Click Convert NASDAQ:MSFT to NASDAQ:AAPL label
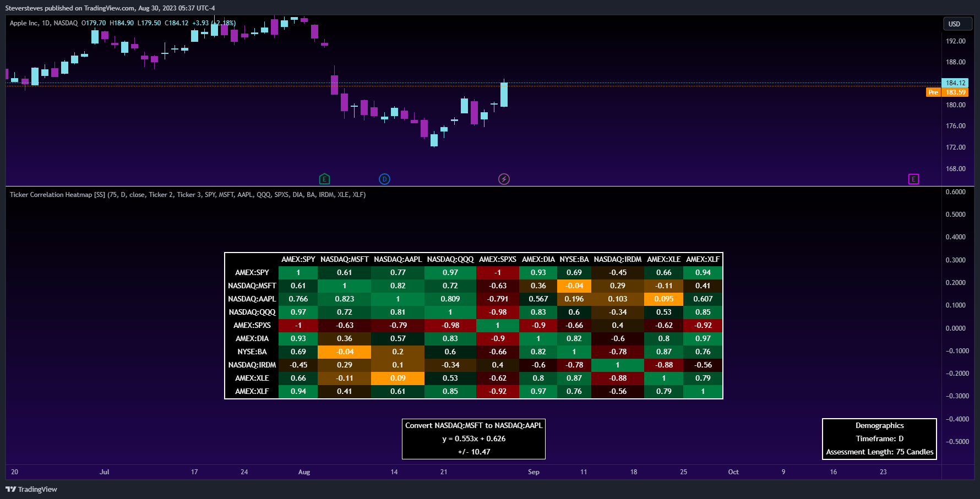This screenshot has height=499, width=980. (474, 425)
